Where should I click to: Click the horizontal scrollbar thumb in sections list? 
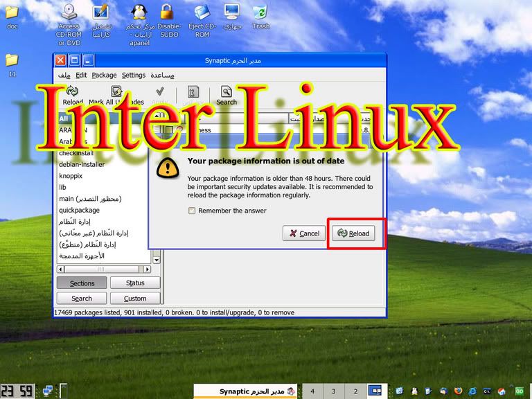(x=101, y=269)
